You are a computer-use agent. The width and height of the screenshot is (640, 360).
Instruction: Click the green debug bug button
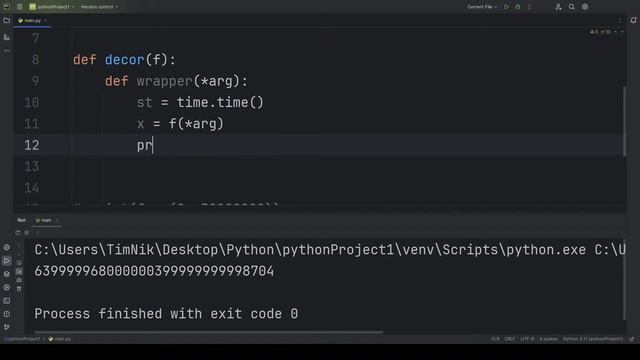(518, 7)
